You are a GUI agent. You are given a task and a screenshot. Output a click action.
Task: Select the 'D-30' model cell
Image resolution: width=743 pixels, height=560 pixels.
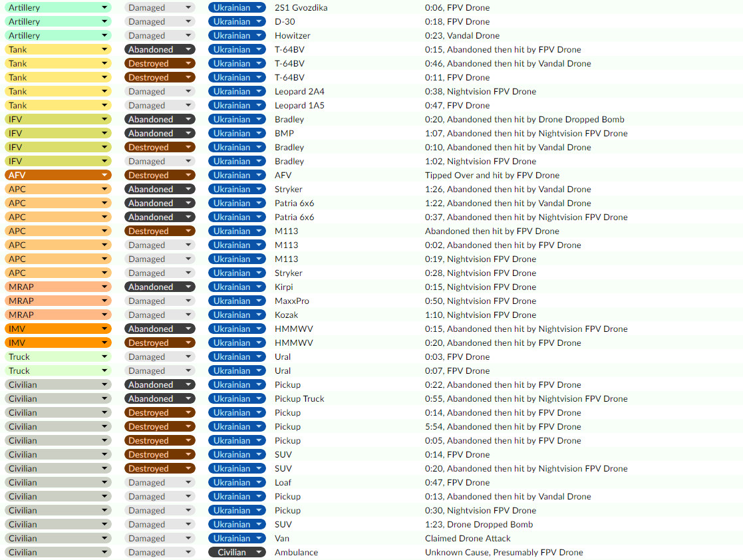tap(285, 22)
